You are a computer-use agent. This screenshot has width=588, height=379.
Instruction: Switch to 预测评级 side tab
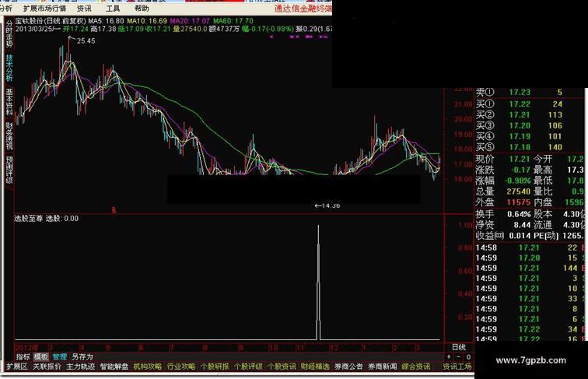click(x=9, y=169)
